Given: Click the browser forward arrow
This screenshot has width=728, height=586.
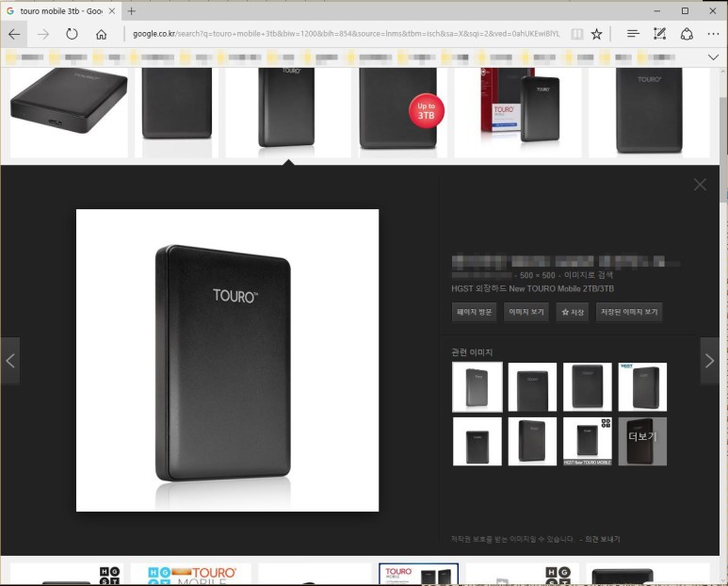Looking at the screenshot, I should [x=42, y=34].
